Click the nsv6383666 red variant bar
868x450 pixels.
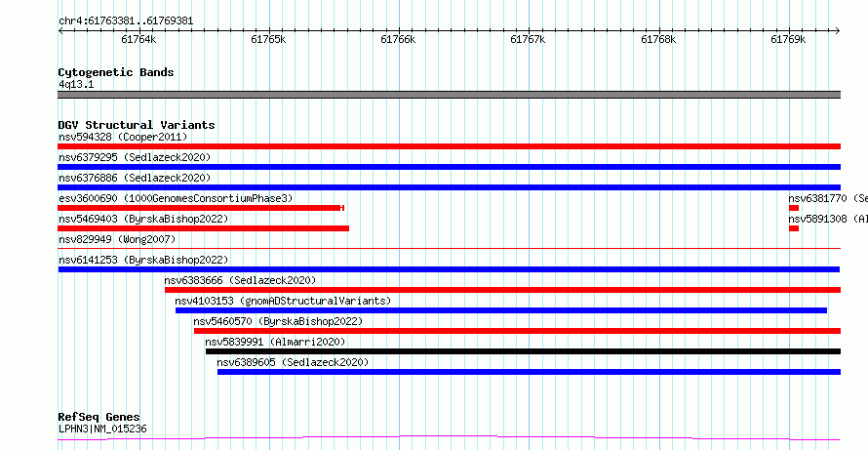502,290
